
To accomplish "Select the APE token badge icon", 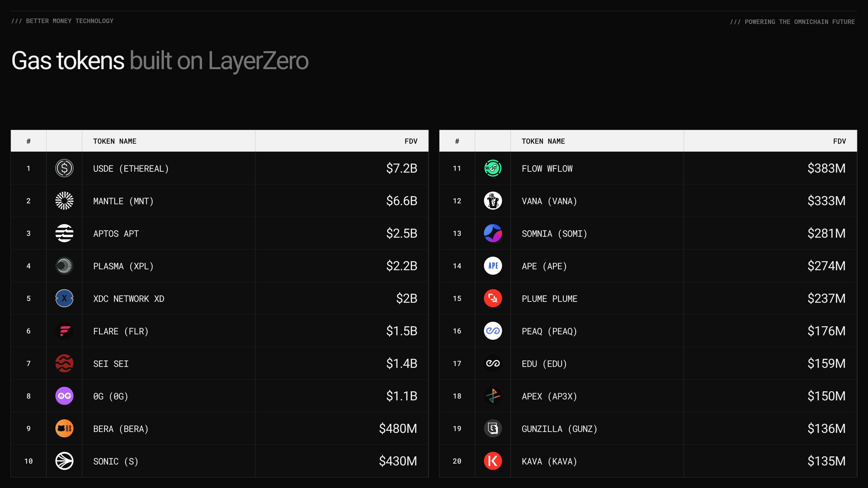I will pos(493,266).
